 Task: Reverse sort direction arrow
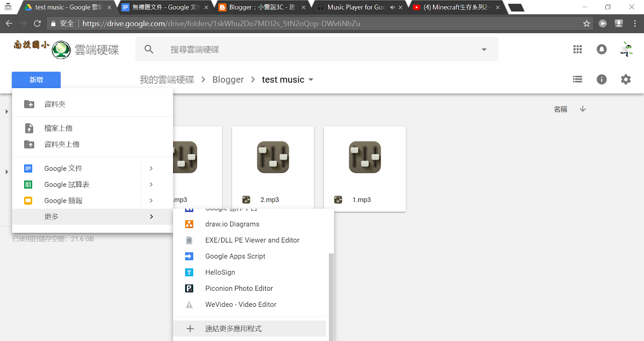[583, 109]
